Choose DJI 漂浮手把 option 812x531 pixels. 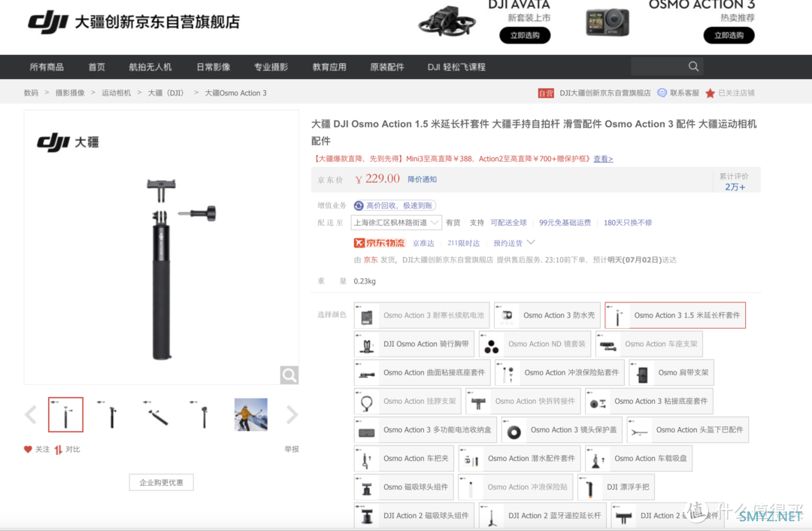[616, 487]
